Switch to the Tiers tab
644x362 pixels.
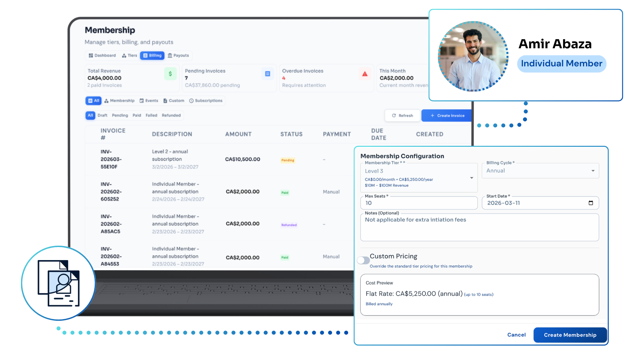coord(129,56)
